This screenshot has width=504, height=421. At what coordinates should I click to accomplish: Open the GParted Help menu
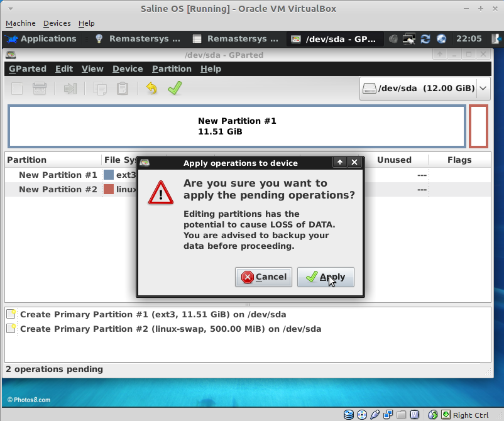coord(211,68)
